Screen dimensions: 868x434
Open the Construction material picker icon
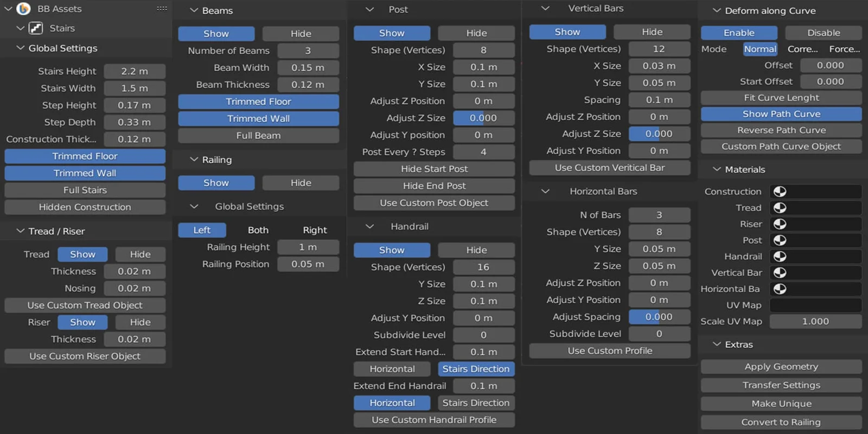click(780, 192)
